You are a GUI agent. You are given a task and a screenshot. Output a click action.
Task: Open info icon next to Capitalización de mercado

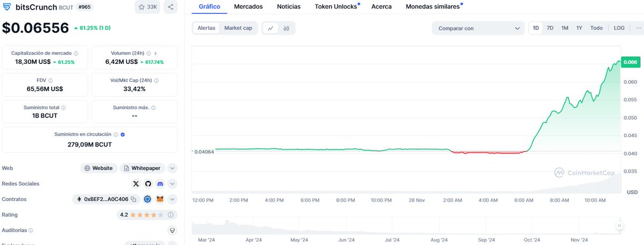pyautogui.click(x=76, y=54)
